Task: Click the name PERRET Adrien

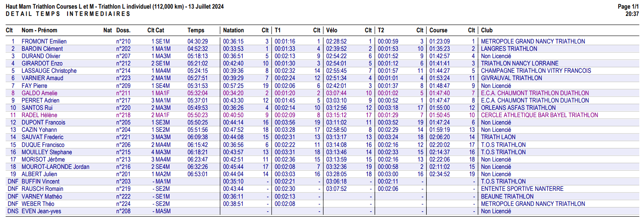Action: pyautogui.click(x=40, y=100)
